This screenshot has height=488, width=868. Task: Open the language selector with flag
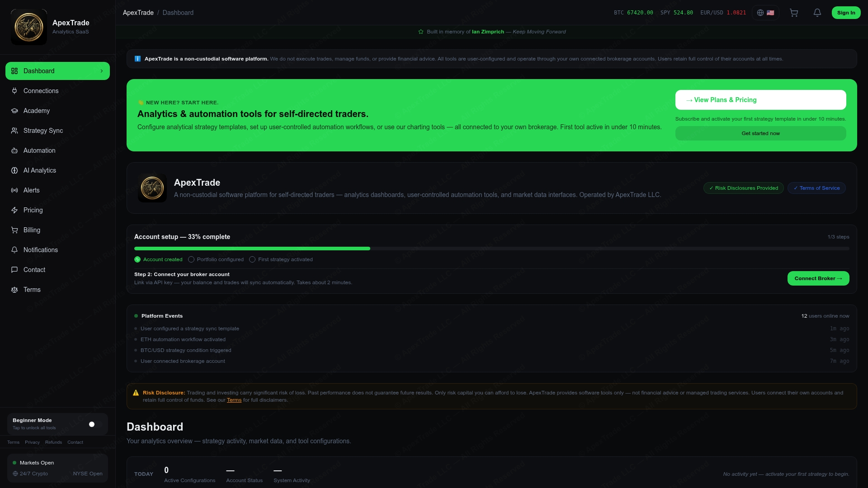click(x=765, y=13)
